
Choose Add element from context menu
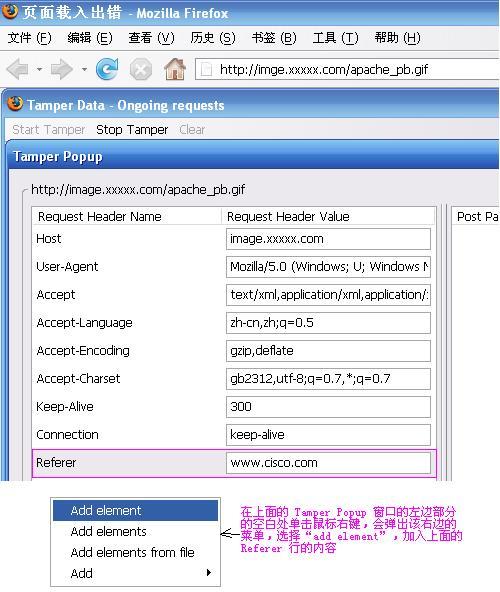[x=135, y=510]
